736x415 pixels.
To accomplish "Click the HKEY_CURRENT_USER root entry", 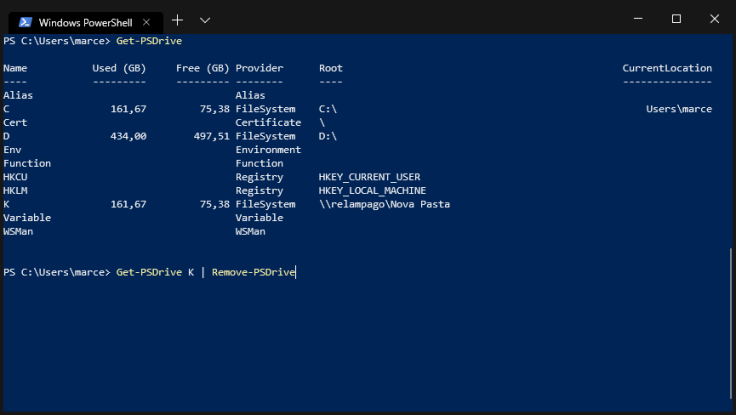I will click(x=369, y=177).
